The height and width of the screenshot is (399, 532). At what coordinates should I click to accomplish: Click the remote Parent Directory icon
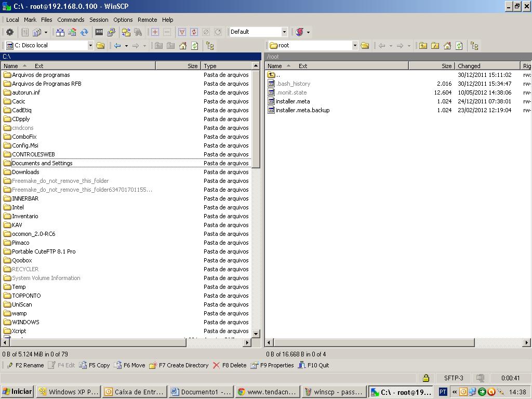pyautogui.click(x=423, y=46)
